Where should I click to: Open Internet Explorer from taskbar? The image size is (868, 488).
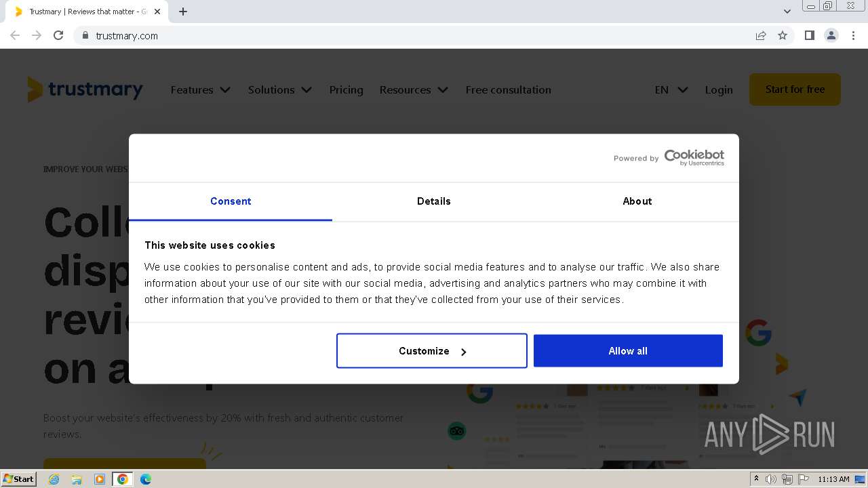tap(54, 479)
